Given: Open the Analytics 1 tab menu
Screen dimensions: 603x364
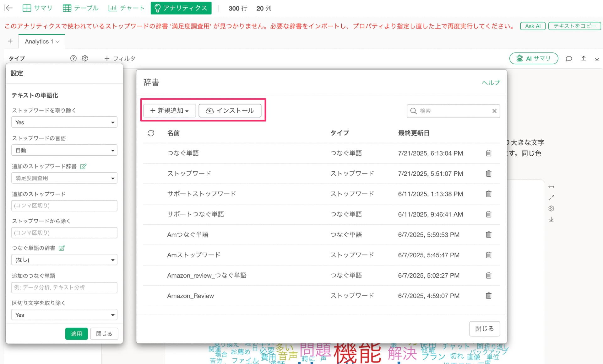Looking at the screenshot, I should (57, 41).
